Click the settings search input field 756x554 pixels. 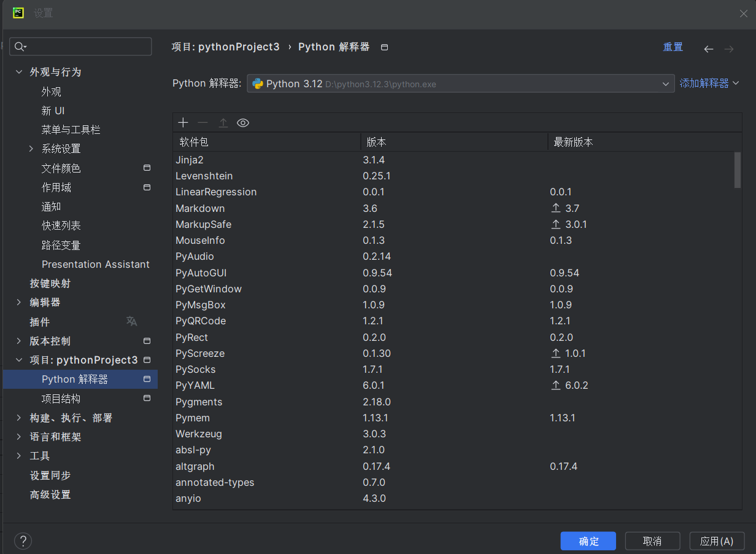[x=80, y=47]
